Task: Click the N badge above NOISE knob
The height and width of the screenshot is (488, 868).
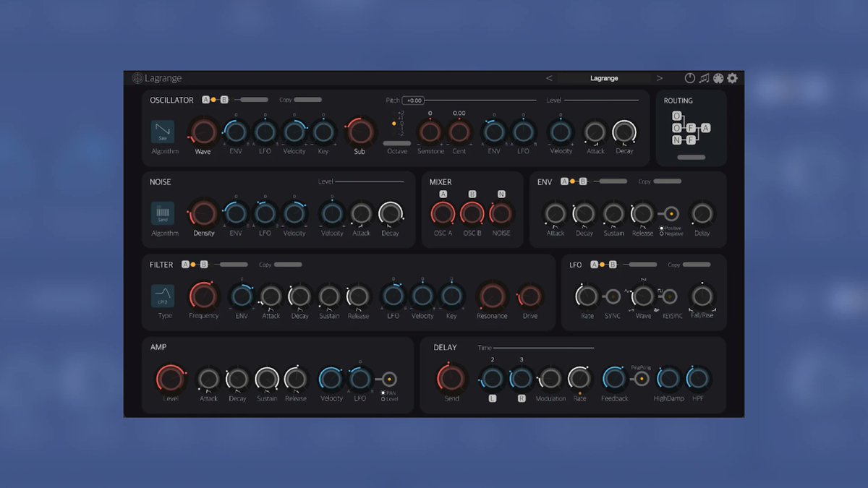Action: click(501, 194)
